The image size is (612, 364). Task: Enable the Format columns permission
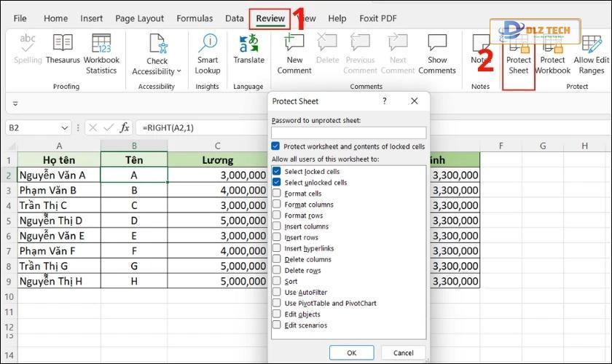click(x=277, y=204)
